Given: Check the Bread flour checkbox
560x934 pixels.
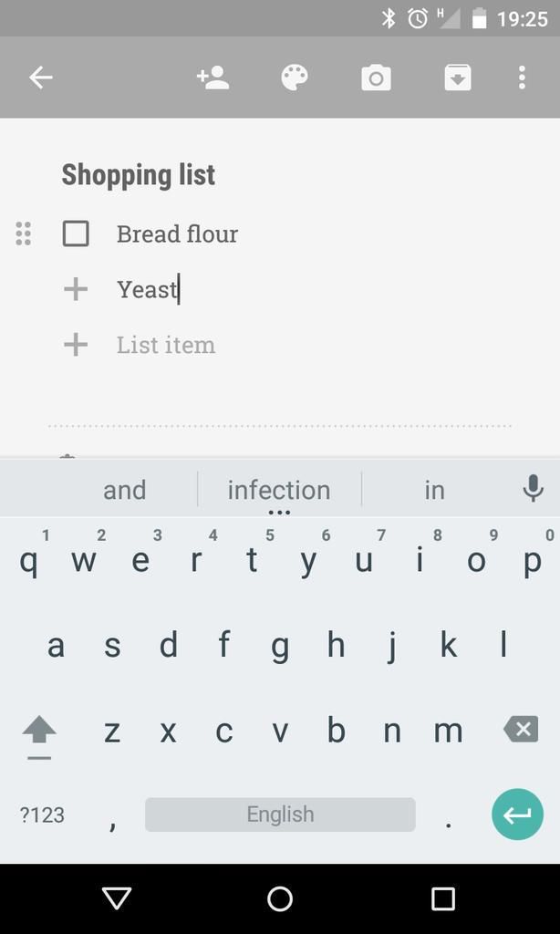Looking at the screenshot, I should pos(76,233).
